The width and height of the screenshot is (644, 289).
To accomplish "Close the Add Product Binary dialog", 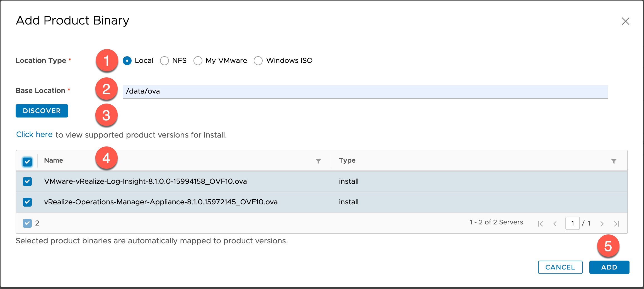I will (625, 21).
